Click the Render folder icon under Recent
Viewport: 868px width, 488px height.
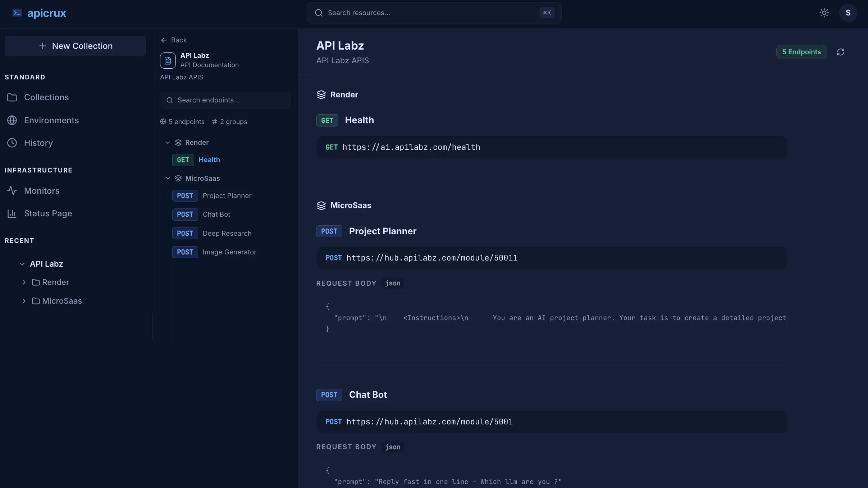click(36, 282)
